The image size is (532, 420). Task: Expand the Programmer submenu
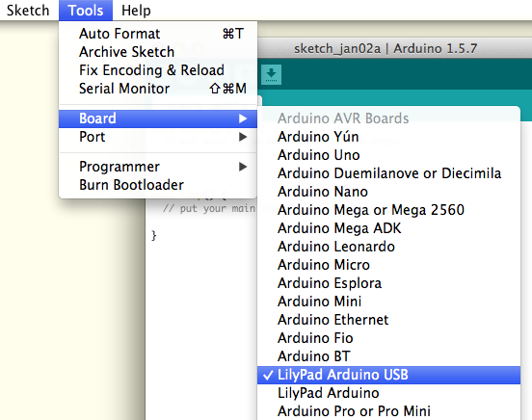click(x=158, y=167)
